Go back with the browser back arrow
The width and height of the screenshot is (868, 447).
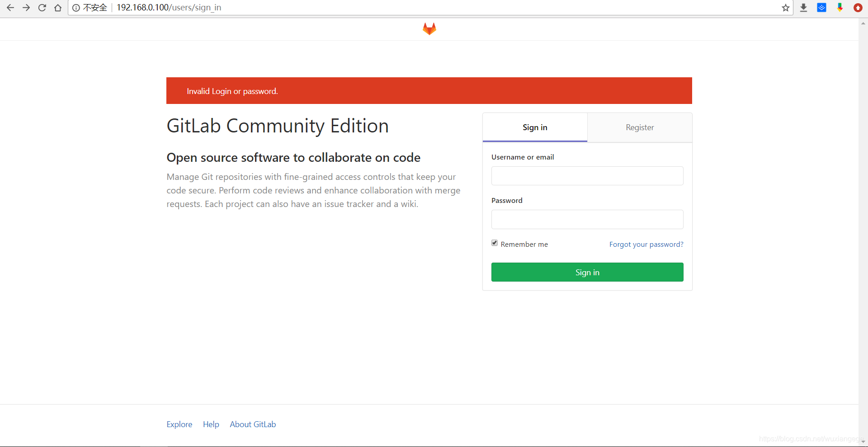(x=10, y=8)
